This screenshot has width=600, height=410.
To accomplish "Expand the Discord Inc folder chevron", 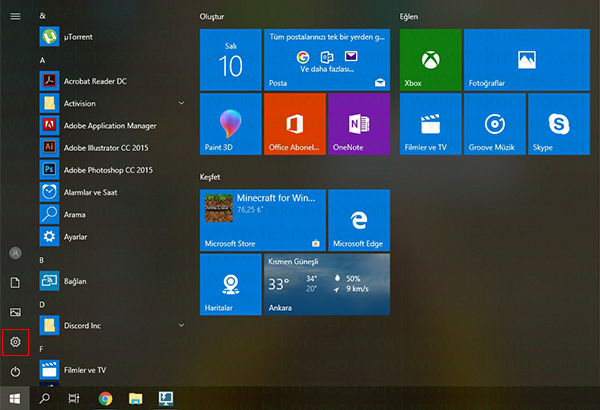I will [x=181, y=325].
